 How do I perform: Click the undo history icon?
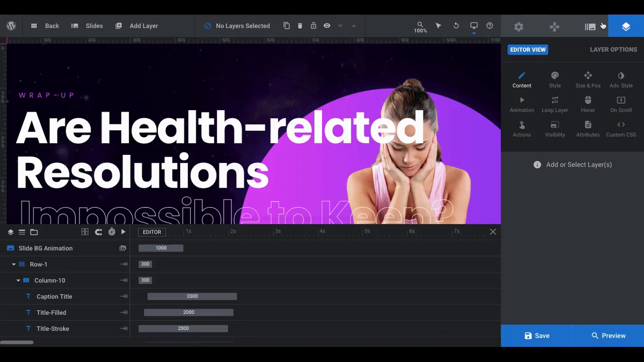[x=456, y=26]
